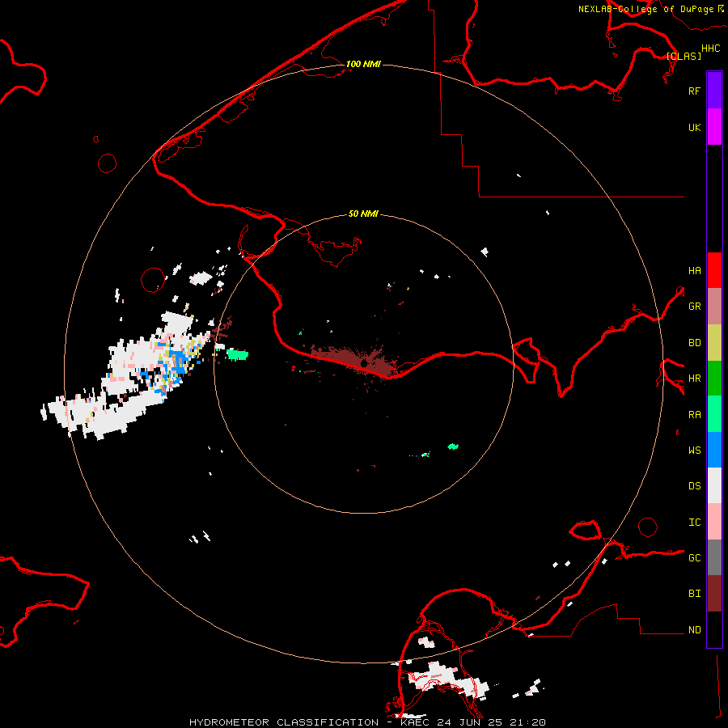Select the dusty pink GR legend swatch
The image size is (728, 728).
click(714, 307)
